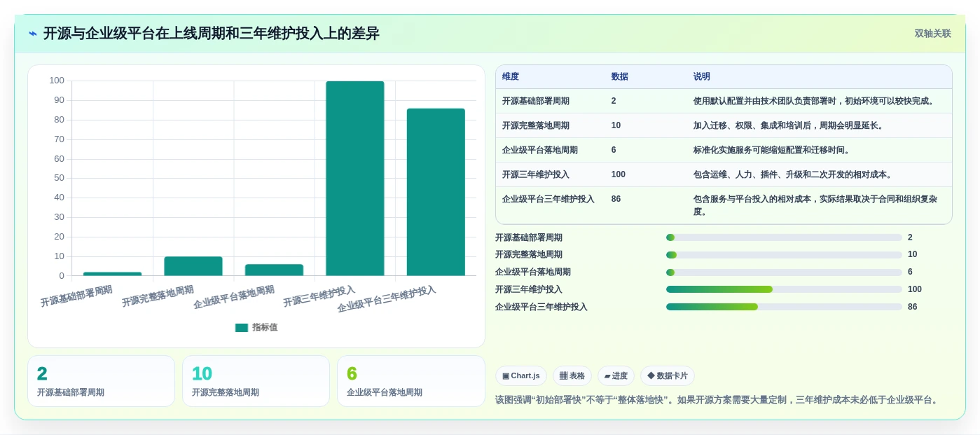Select the 进度 tag chip
The width and height of the screenshot is (980, 435).
[616, 376]
